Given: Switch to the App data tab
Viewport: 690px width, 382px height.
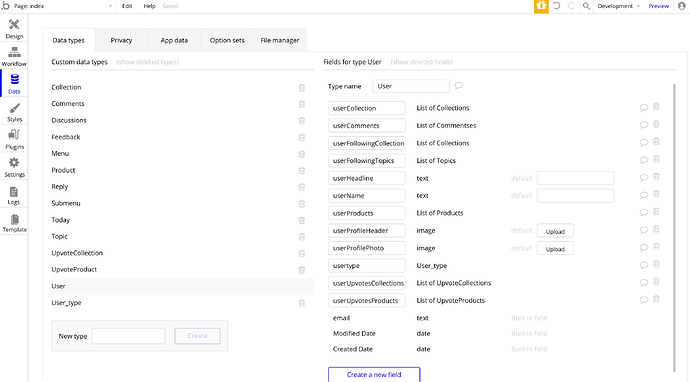Looking at the screenshot, I should 174,40.
